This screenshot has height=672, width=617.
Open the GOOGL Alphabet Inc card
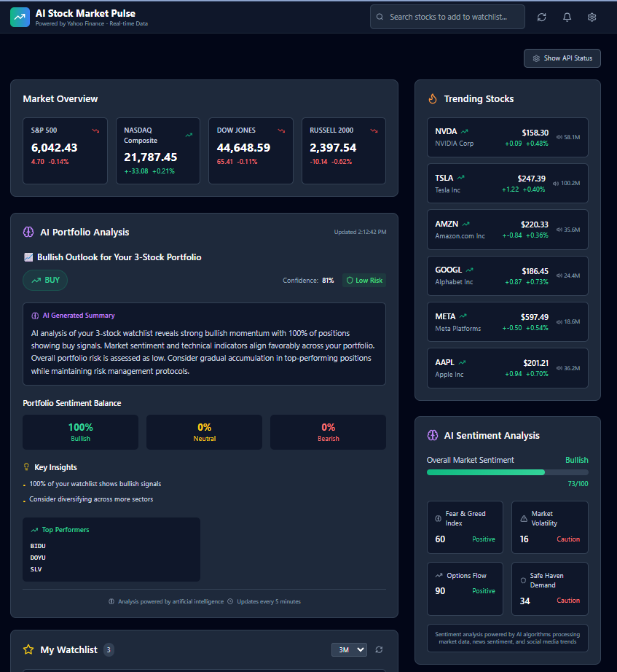[507, 276]
